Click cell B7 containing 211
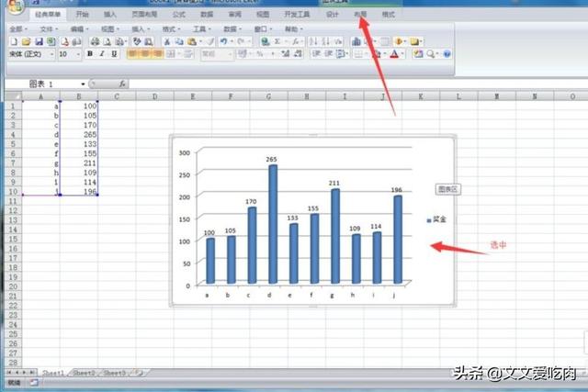588x392 pixels. click(x=79, y=163)
